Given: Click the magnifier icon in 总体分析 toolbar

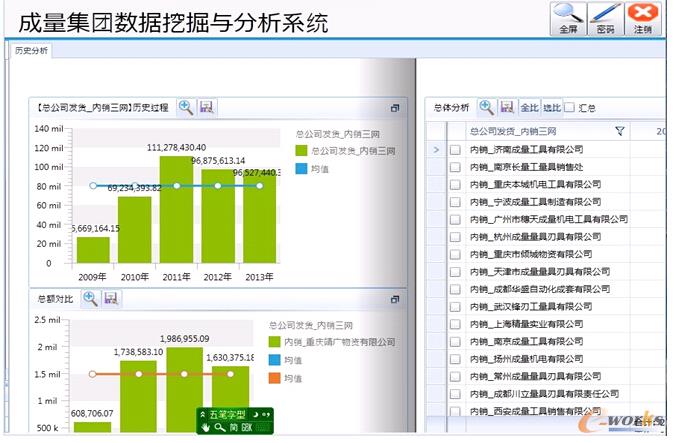Looking at the screenshot, I should (486, 107).
